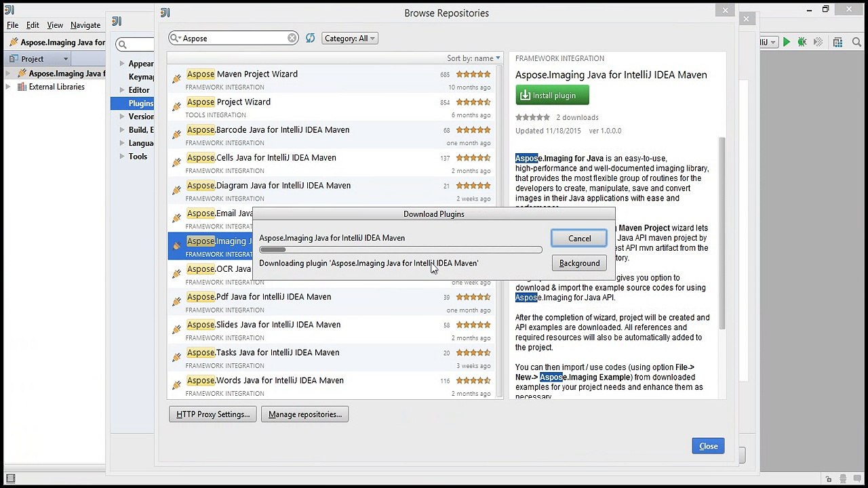Select Aspose.Tasks Java for IntelliJ IDEA Maven
This screenshot has width=868, height=488.
(x=331, y=358)
